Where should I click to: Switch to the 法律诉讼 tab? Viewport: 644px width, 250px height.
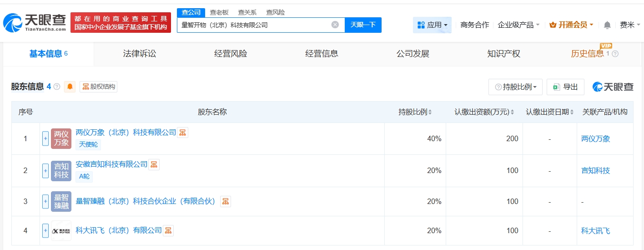[x=140, y=54]
